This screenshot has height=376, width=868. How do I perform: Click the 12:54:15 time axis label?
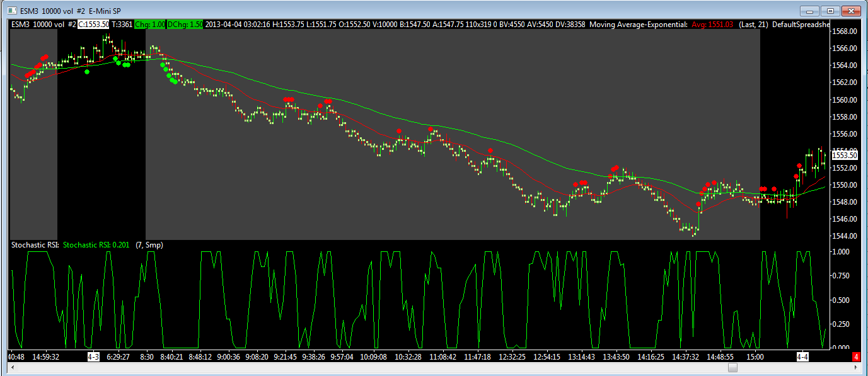point(547,356)
